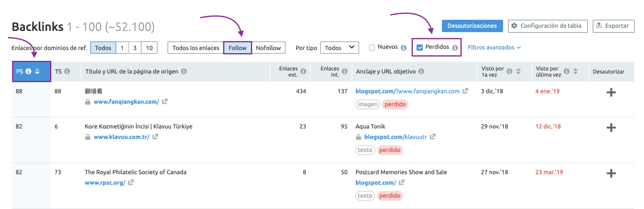Image resolution: width=644 pixels, height=209 pixels.
Task: Click the Exportar button
Action: (x=613, y=26)
